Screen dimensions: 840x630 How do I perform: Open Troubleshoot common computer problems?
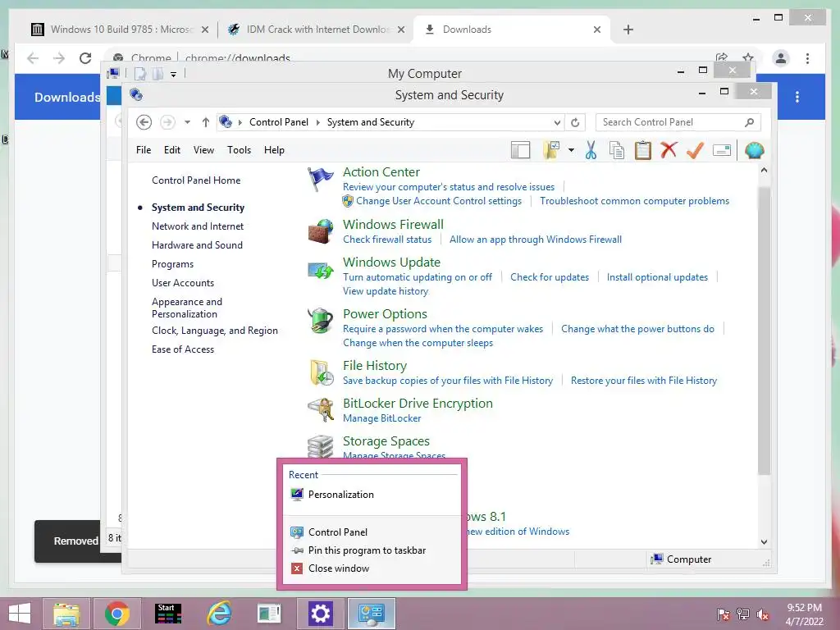point(634,201)
